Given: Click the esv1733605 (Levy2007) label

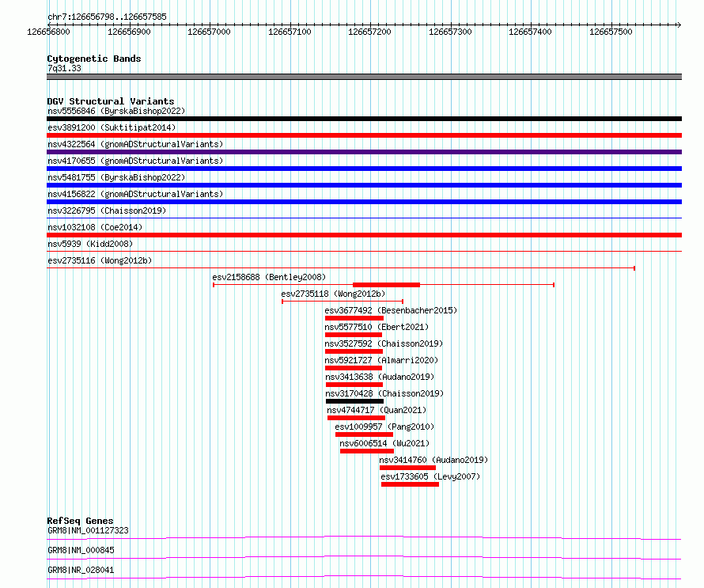Looking at the screenshot, I should click(x=430, y=476).
